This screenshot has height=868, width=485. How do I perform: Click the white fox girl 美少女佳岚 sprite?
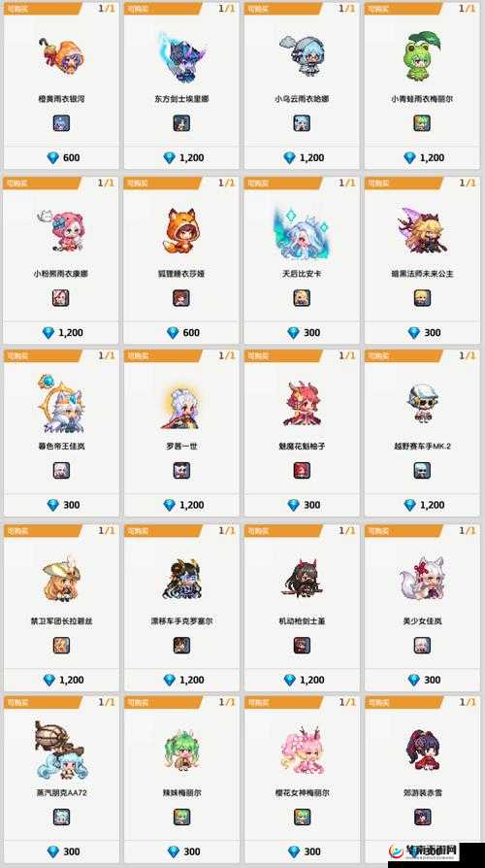pos(422,579)
